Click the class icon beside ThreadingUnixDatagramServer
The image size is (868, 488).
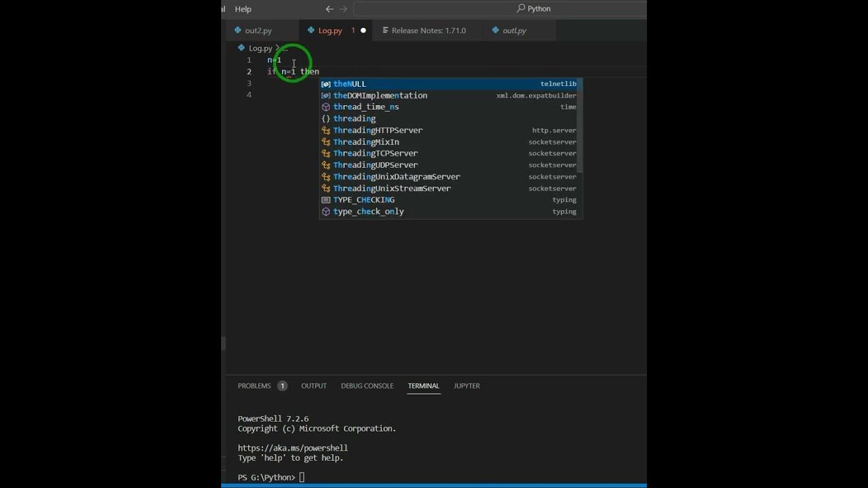(x=326, y=177)
